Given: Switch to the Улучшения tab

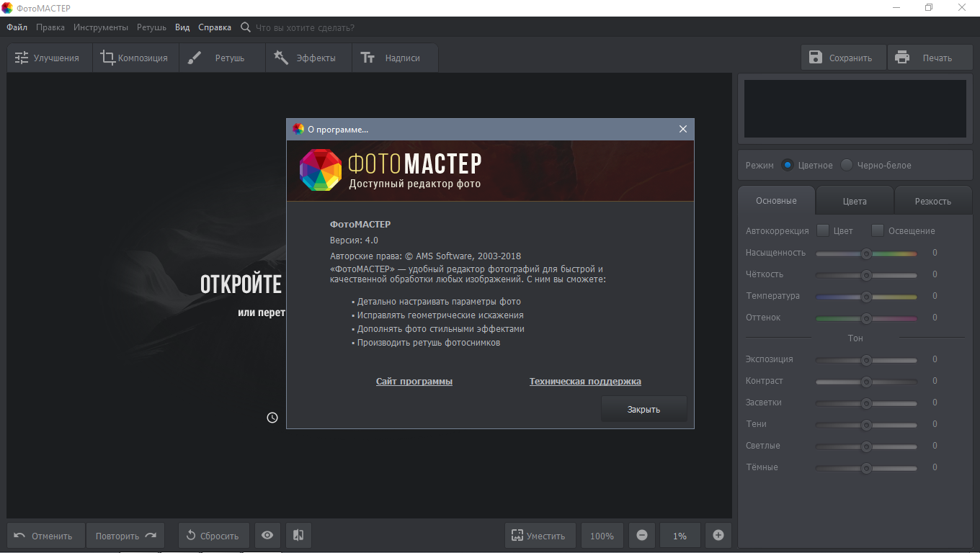Looking at the screenshot, I should [50, 58].
